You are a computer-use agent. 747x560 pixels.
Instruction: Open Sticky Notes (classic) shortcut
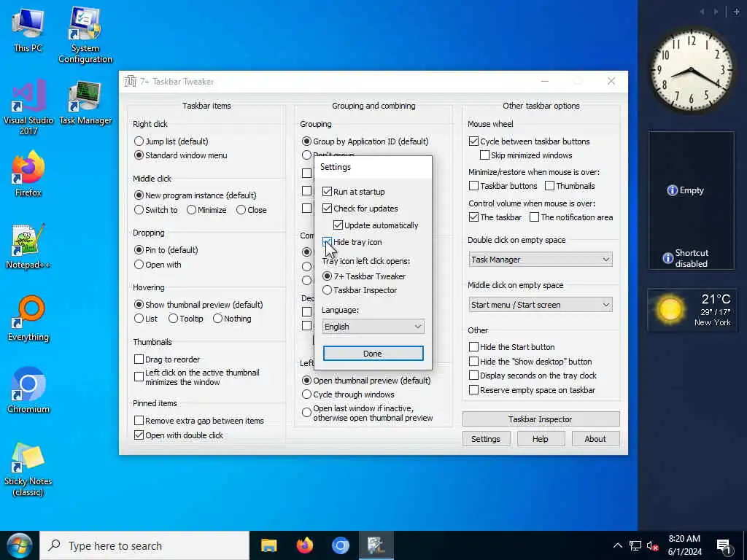[28, 469]
